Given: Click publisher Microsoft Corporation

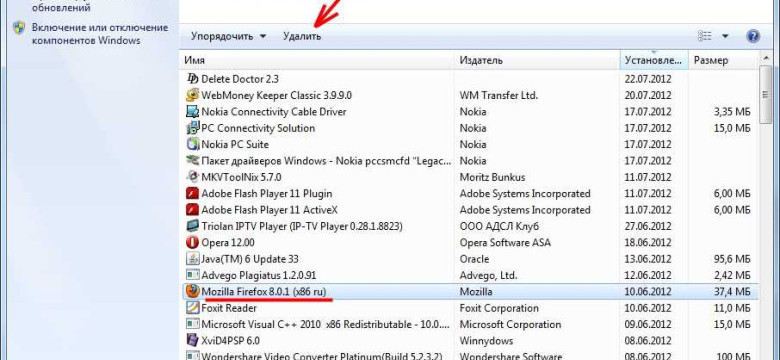Looking at the screenshot, I should 509,324.
